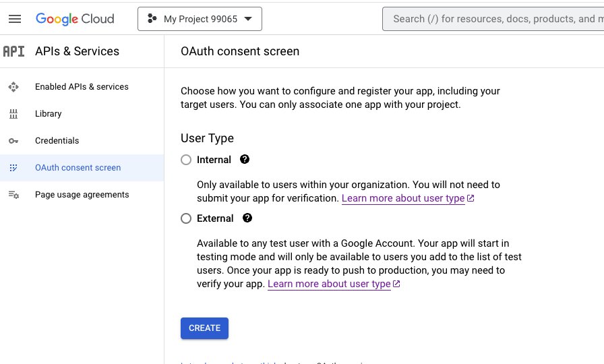Click the Enabled APIs & services icon
The height and width of the screenshot is (364, 604).
click(13, 87)
